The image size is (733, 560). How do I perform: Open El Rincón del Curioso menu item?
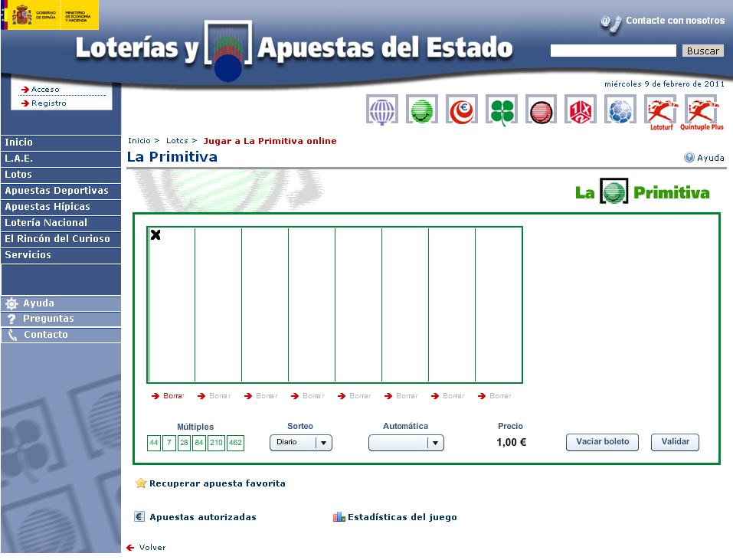[61, 239]
